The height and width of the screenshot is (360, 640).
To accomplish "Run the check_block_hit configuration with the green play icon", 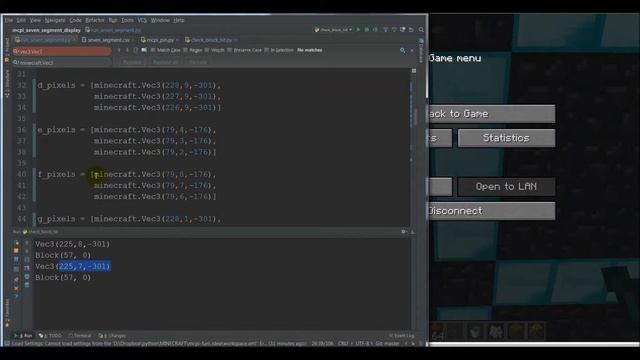I will tap(358, 30).
